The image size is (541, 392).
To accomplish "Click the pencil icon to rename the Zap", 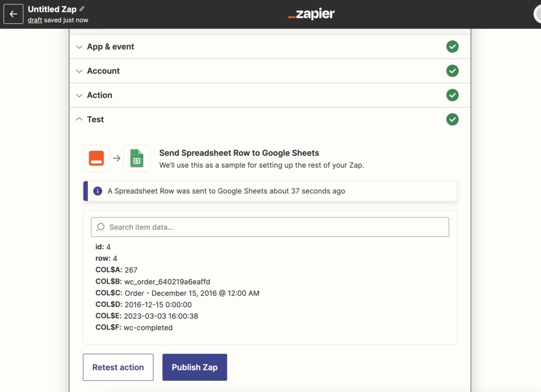I will click(81, 8).
